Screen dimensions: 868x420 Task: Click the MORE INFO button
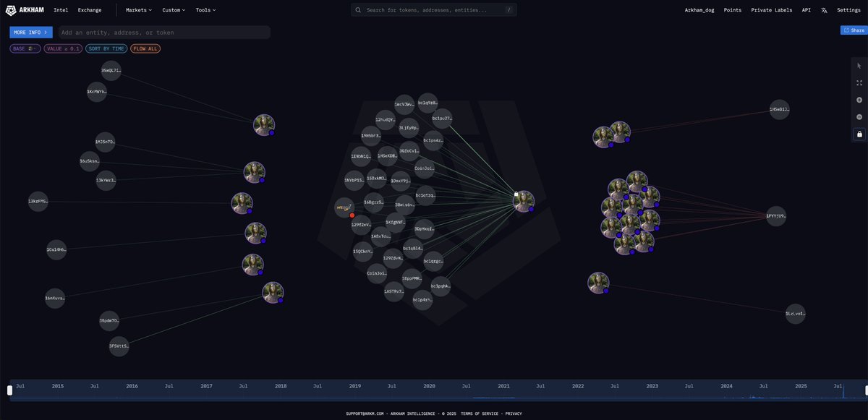(x=31, y=33)
